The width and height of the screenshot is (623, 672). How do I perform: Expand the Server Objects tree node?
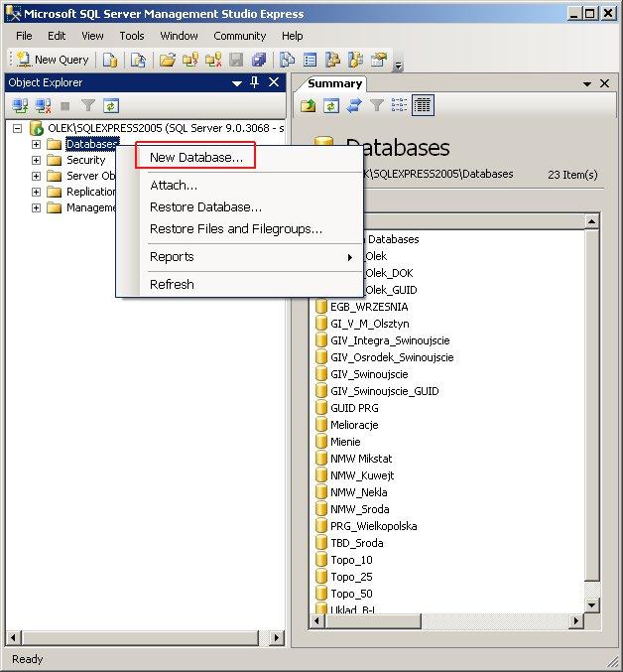point(36,176)
